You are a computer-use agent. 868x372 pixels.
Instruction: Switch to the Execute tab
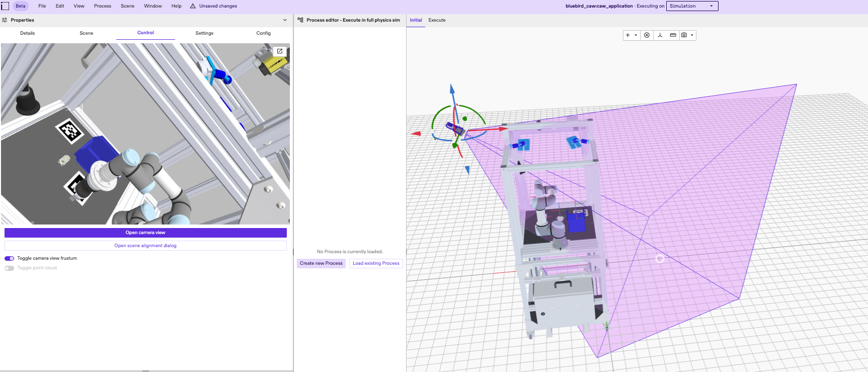coord(437,20)
